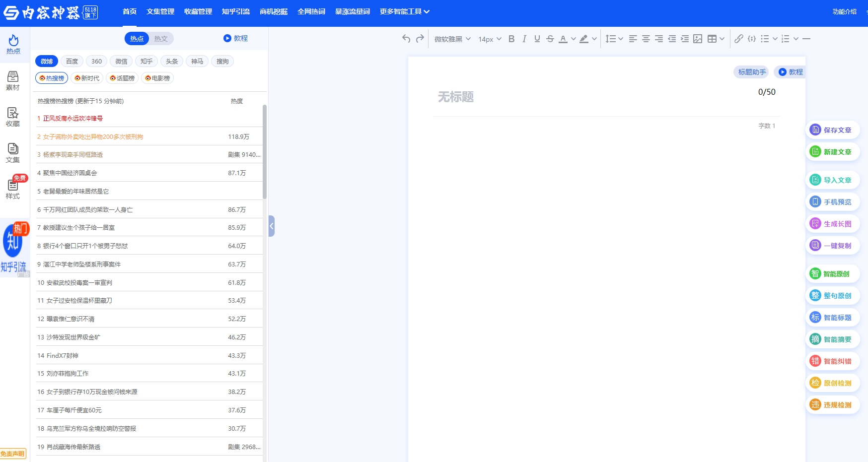
Task: Insert horizontal rule from toolbar
Action: [806, 39]
